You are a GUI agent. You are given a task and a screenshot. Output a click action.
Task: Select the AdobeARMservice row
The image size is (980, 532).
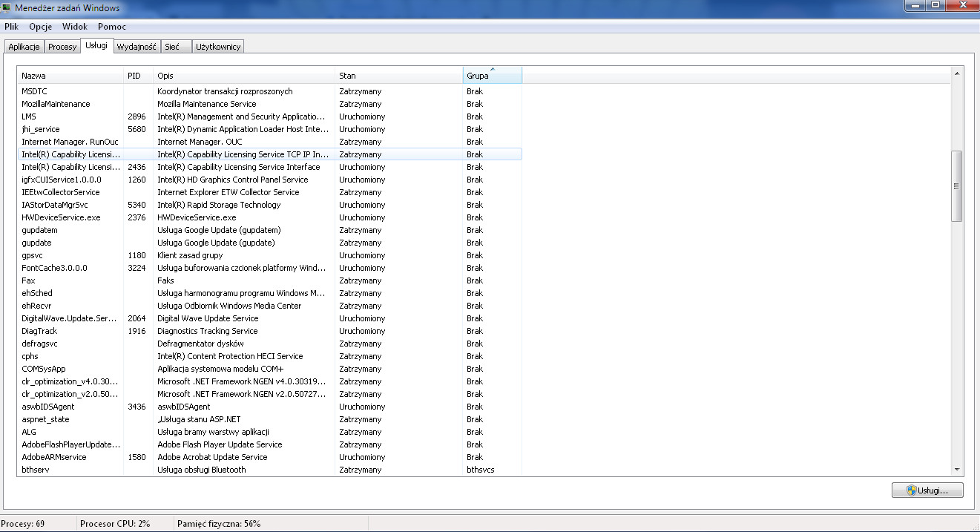[x=270, y=457]
